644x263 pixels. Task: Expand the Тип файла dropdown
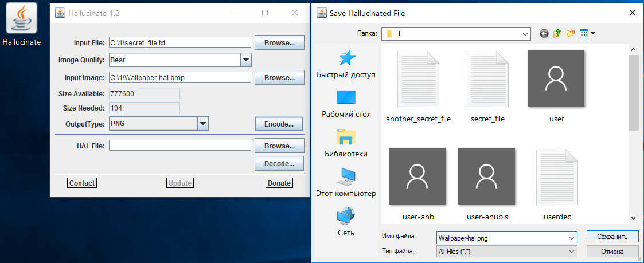[571, 251]
